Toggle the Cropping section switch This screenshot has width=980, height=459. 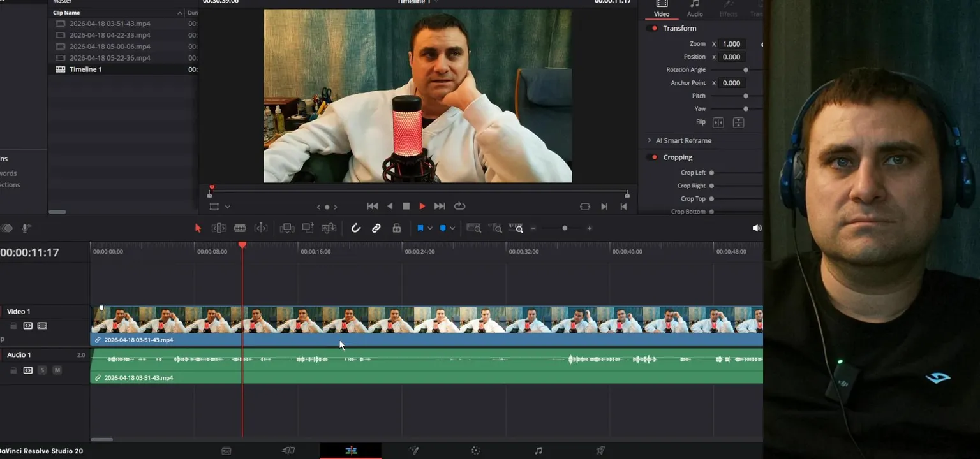(x=653, y=157)
